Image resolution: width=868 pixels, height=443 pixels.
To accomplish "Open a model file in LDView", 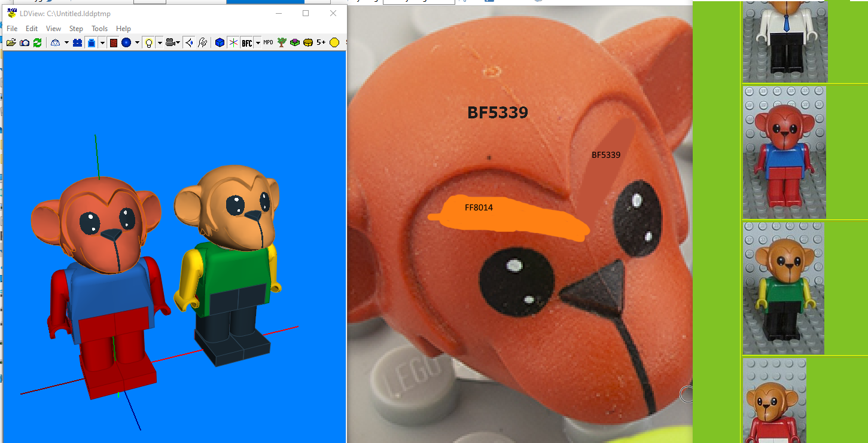I will point(11,42).
